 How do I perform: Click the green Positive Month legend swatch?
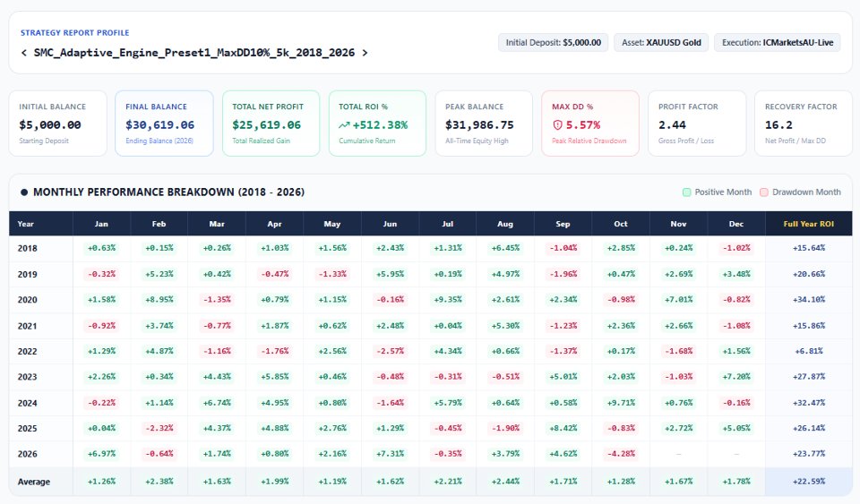click(x=686, y=192)
